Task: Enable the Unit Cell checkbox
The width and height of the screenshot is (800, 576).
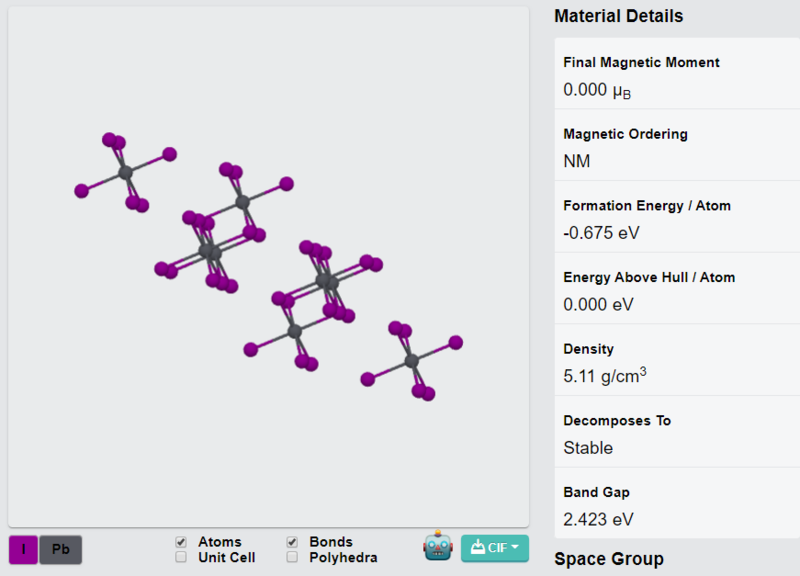Action: click(x=181, y=557)
